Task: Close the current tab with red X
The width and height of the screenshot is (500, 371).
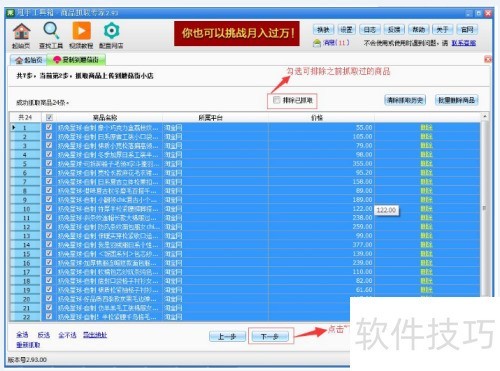Action: click(x=488, y=59)
